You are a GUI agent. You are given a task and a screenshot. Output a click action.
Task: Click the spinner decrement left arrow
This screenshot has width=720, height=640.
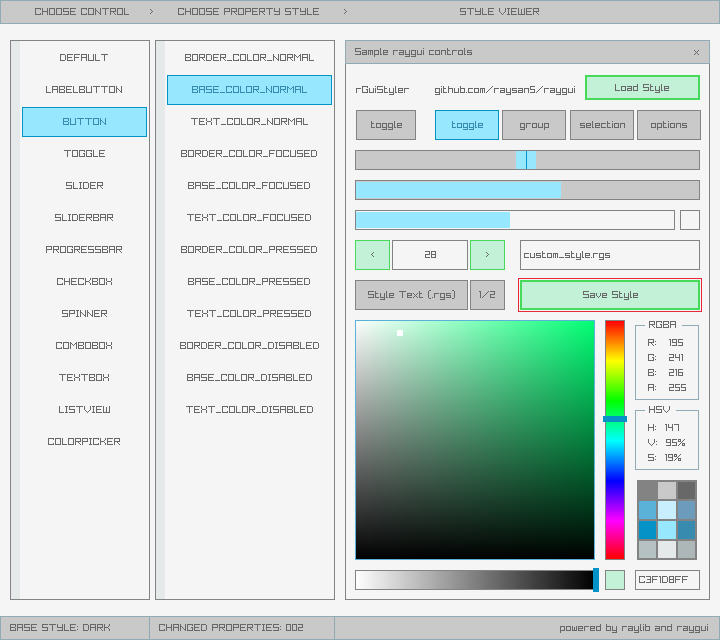click(372, 255)
